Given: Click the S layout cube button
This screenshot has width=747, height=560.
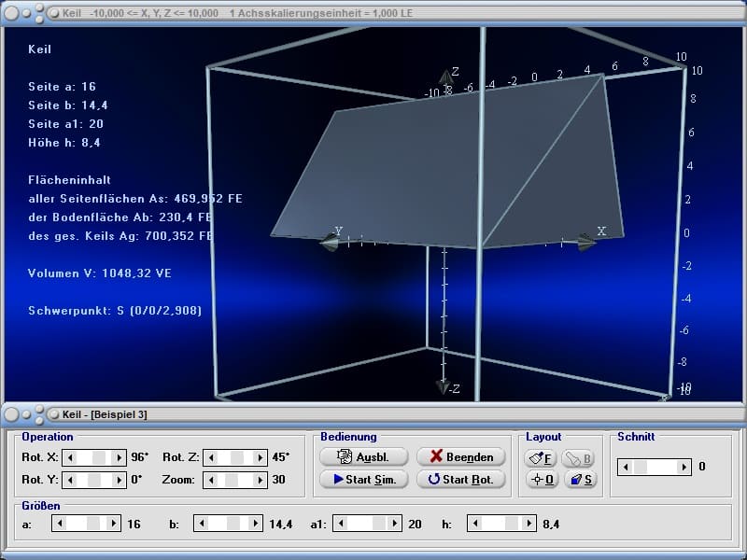Looking at the screenshot, I should 580,479.
